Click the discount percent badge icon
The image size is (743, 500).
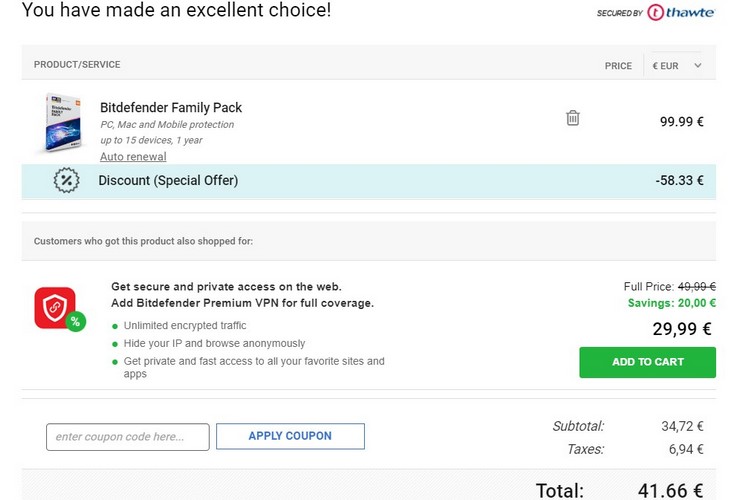click(x=66, y=181)
